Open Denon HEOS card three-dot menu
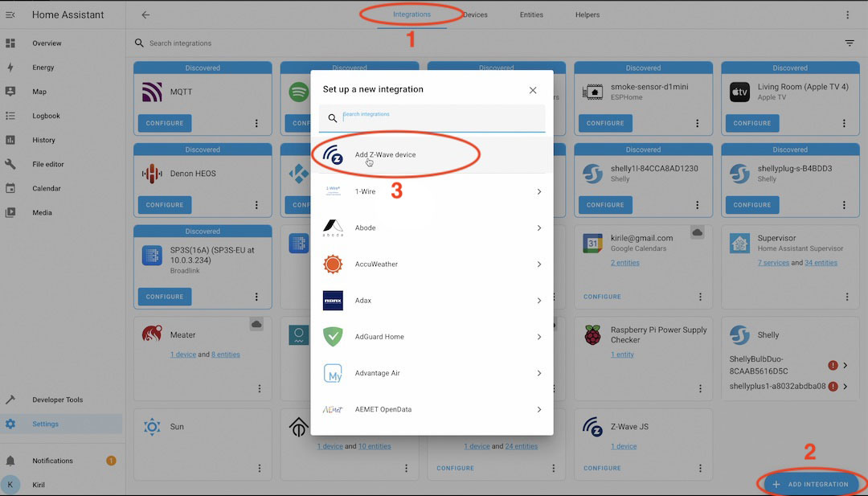Screen dimensions: 868x496 [x=256, y=205]
